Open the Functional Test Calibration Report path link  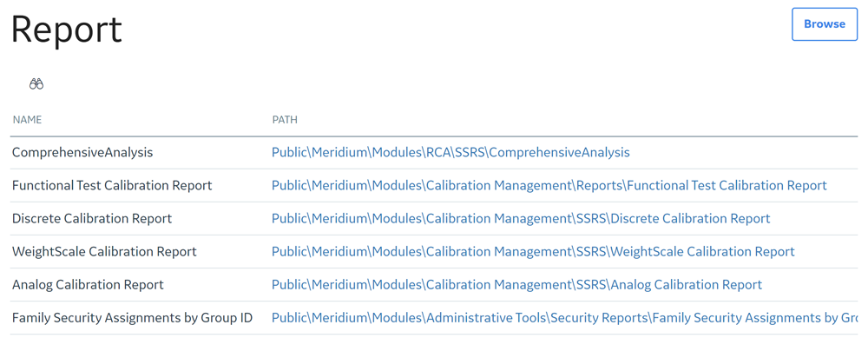click(549, 186)
